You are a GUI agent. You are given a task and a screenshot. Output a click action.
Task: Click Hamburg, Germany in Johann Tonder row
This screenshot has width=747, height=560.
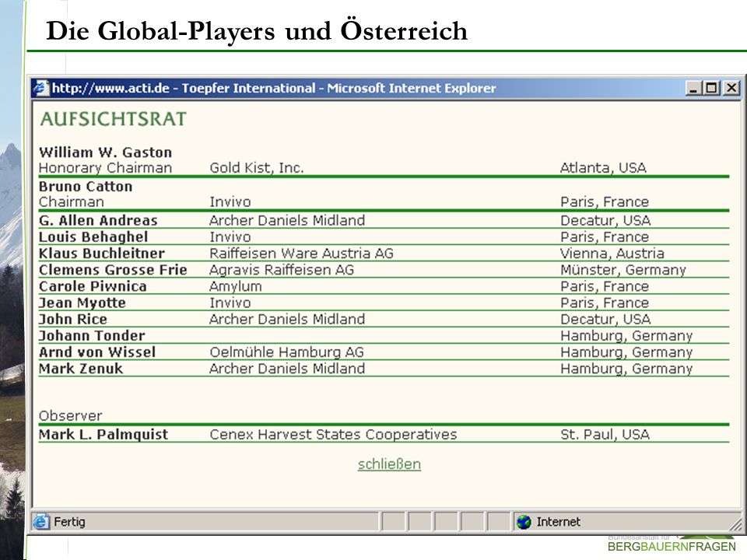[626, 336]
